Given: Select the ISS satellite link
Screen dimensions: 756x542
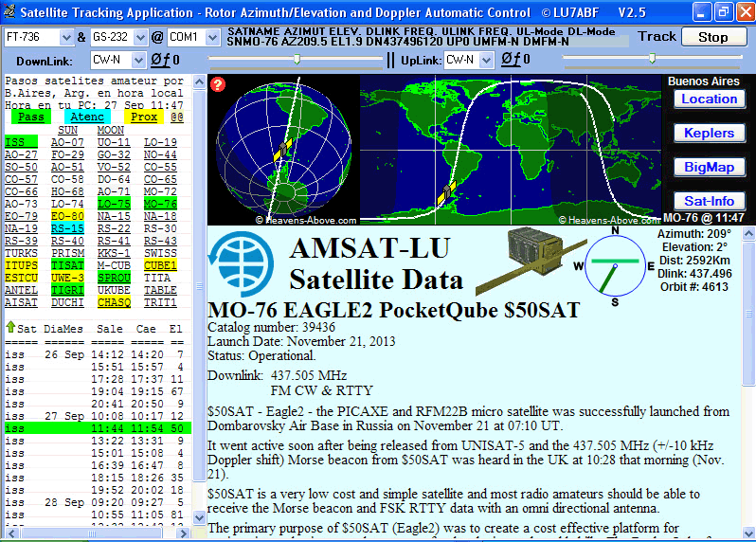Looking at the screenshot, I should tap(21, 142).
